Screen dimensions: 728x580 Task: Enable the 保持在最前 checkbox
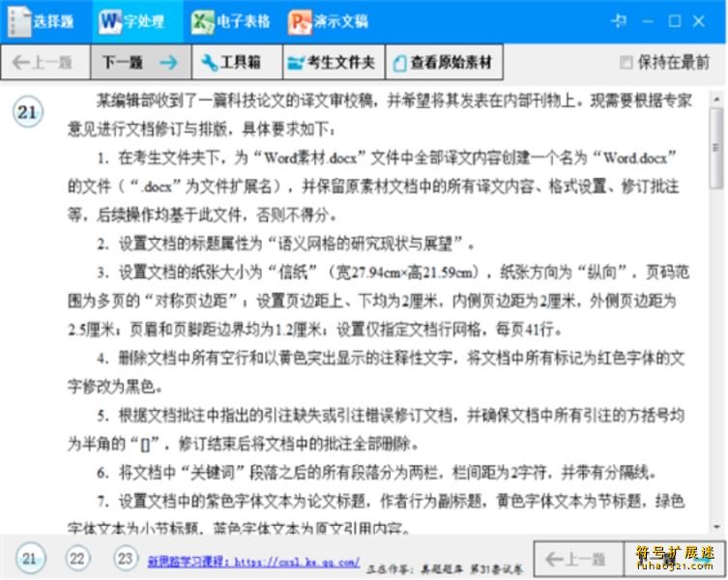pyautogui.click(x=626, y=62)
